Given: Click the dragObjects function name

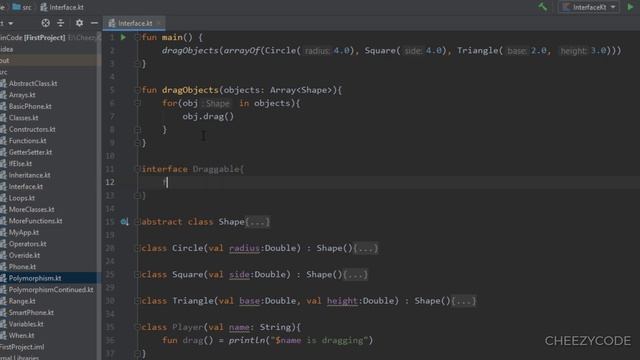Looking at the screenshot, I should (190, 90).
